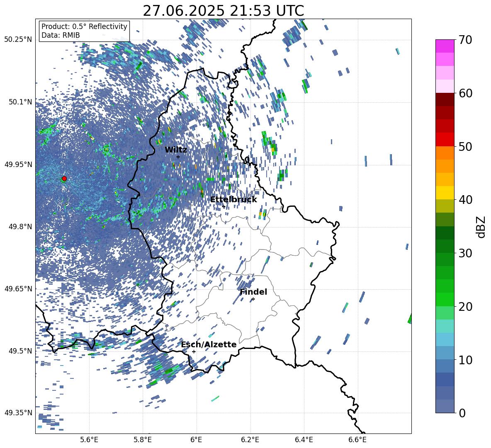Viewport: 491px width, 448px height.
Task: Click the 5.6°E longitude label
Action: [x=89, y=440]
